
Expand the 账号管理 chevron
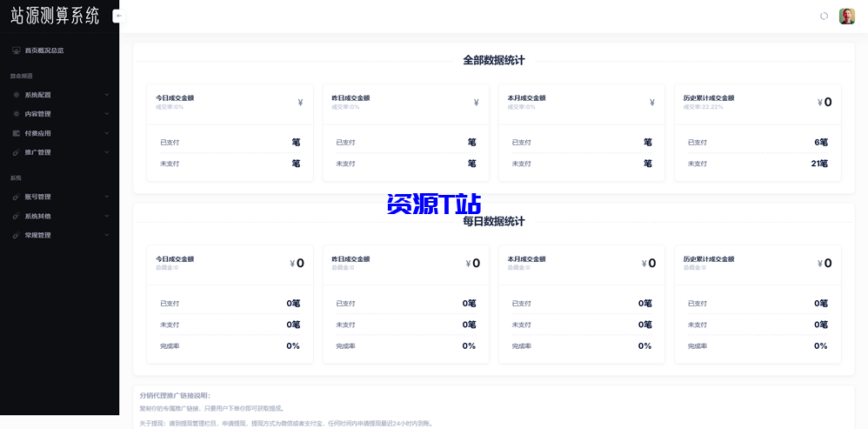tap(107, 197)
